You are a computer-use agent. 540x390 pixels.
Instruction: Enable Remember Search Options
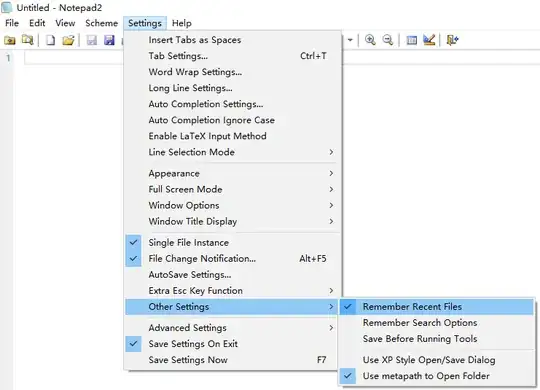click(x=437, y=323)
